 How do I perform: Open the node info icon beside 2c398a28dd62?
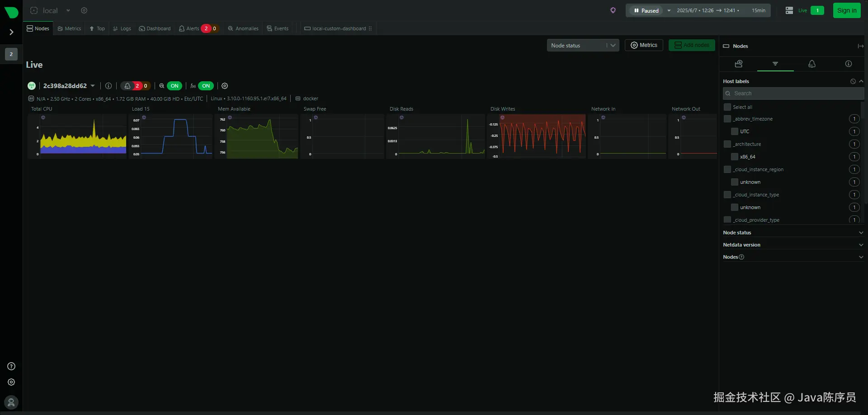108,86
